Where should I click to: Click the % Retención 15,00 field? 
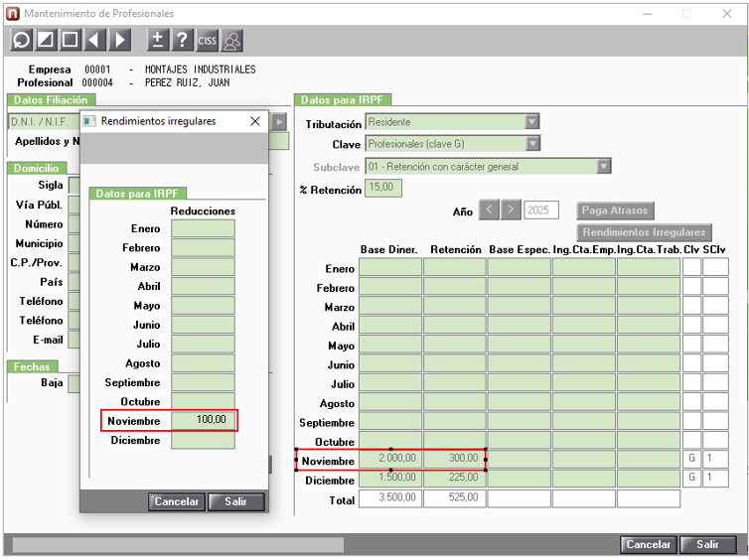click(383, 188)
